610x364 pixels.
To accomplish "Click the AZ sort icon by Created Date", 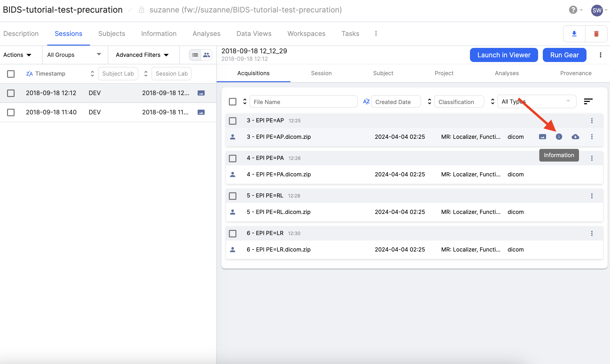I will pos(366,101).
